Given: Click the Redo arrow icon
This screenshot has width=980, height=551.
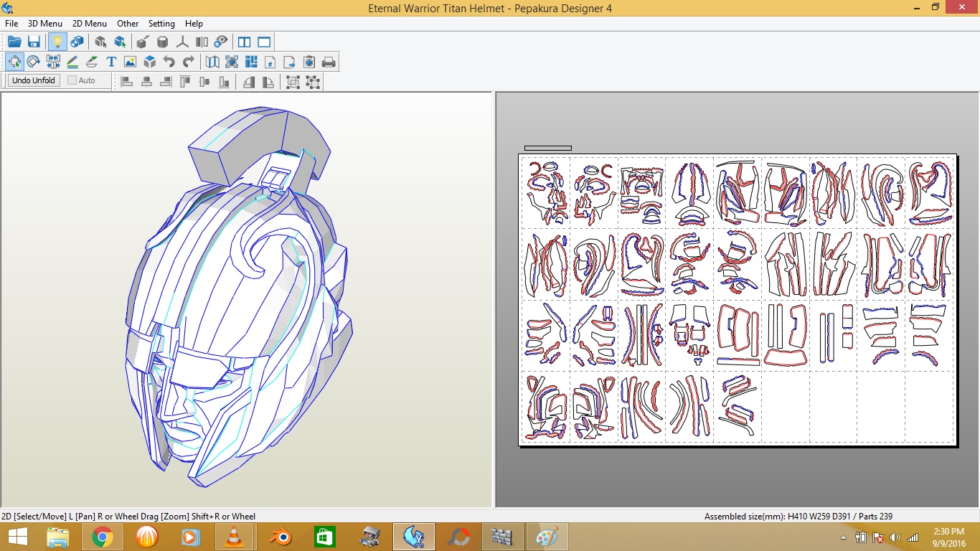Looking at the screenshot, I should (x=189, y=62).
